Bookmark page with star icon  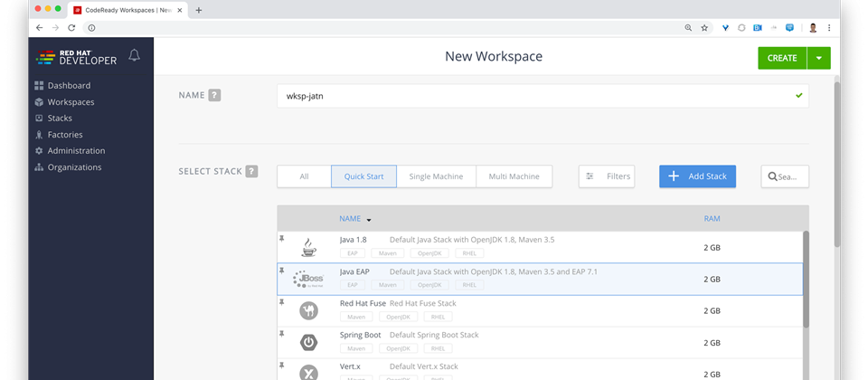pyautogui.click(x=704, y=28)
